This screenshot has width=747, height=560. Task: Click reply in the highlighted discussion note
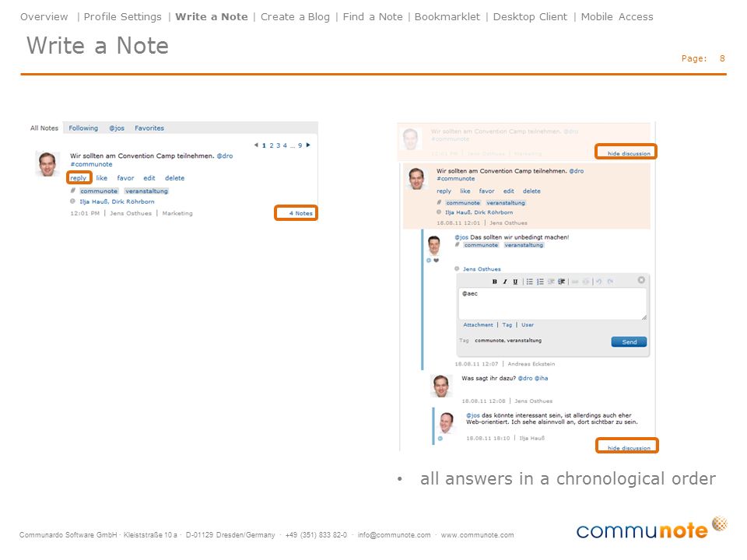point(444,191)
